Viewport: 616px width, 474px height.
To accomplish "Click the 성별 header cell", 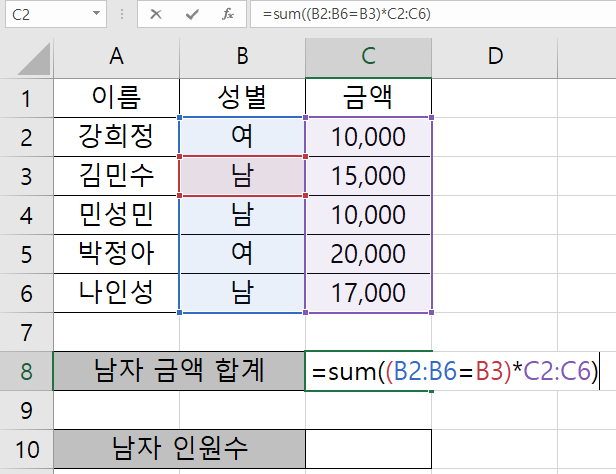I will (x=242, y=98).
